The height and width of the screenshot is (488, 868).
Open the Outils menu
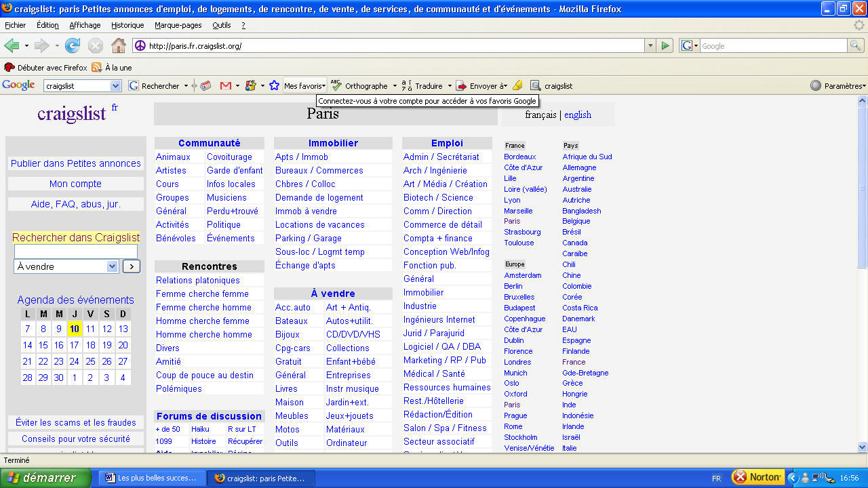[222, 25]
